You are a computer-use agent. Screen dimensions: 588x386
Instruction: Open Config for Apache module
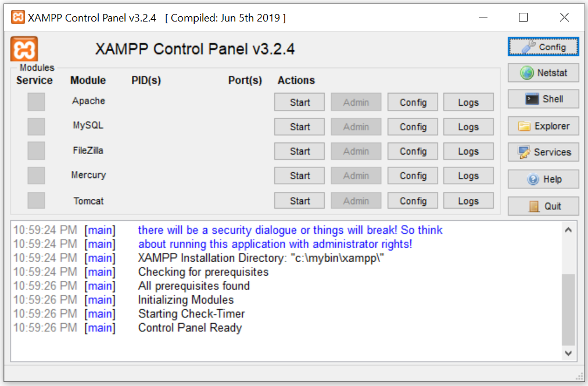click(x=413, y=102)
